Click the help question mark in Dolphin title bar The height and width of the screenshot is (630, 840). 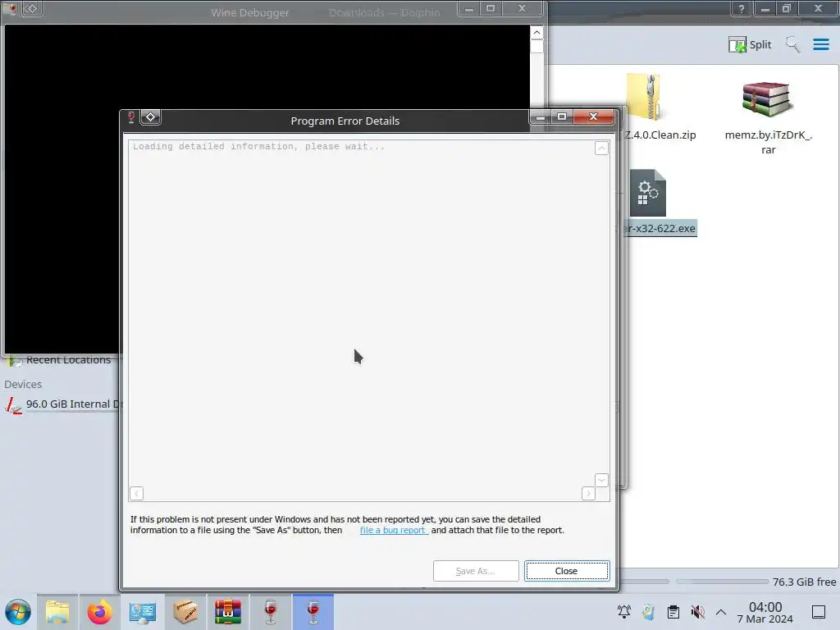pos(741,8)
